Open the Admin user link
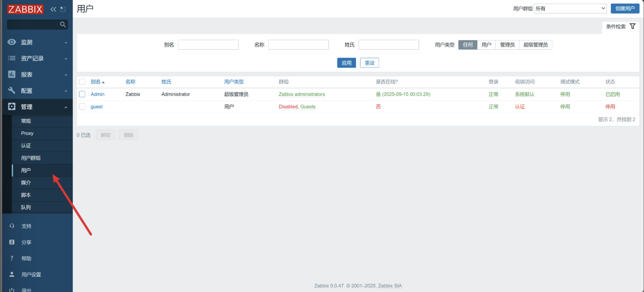The image size is (644, 292). pos(97,94)
